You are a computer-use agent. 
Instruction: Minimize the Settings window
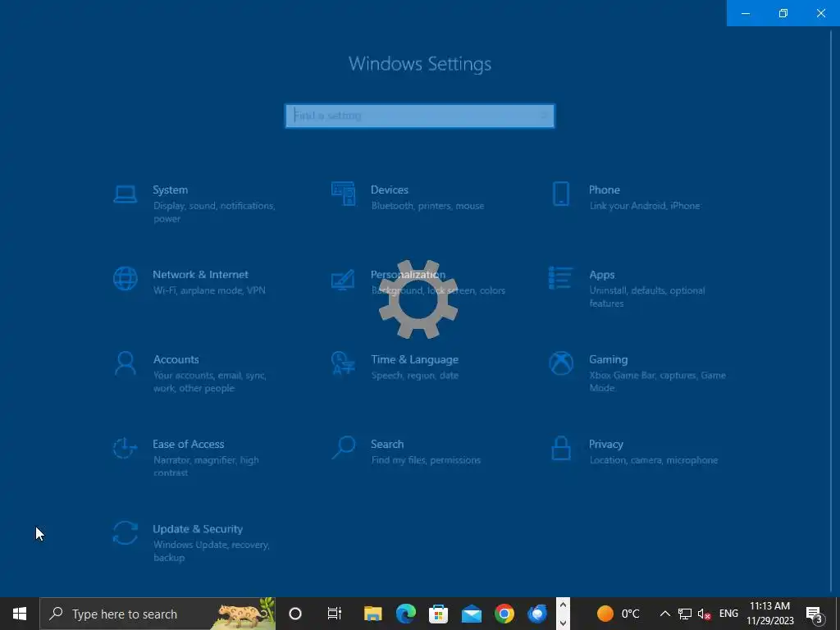[745, 13]
